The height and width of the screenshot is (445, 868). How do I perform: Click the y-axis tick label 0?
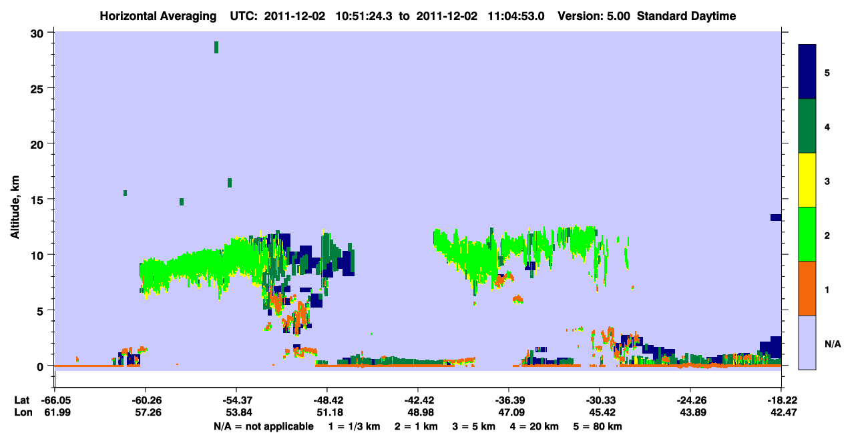coord(41,366)
